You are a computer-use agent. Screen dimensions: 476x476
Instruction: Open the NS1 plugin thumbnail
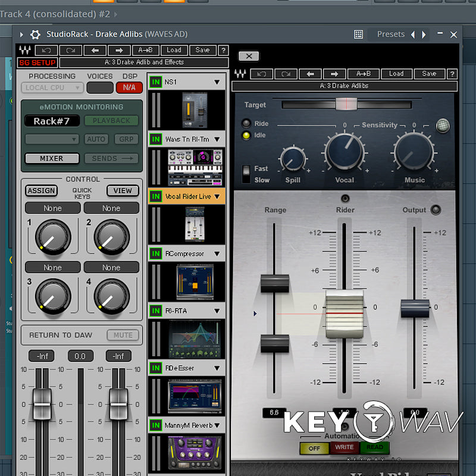pyautogui.click(x=195, y=110)
